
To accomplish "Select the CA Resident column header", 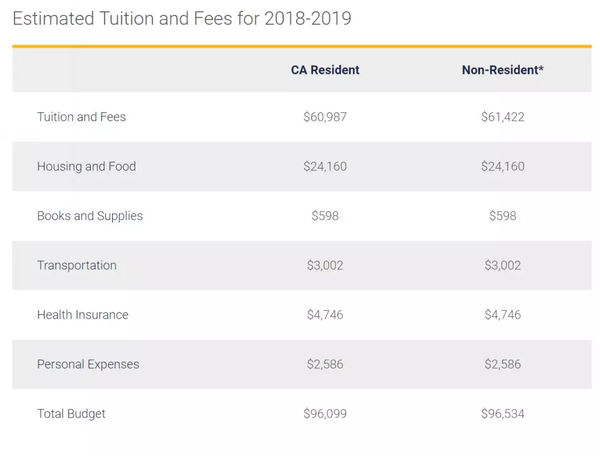I will click(325, 70).
